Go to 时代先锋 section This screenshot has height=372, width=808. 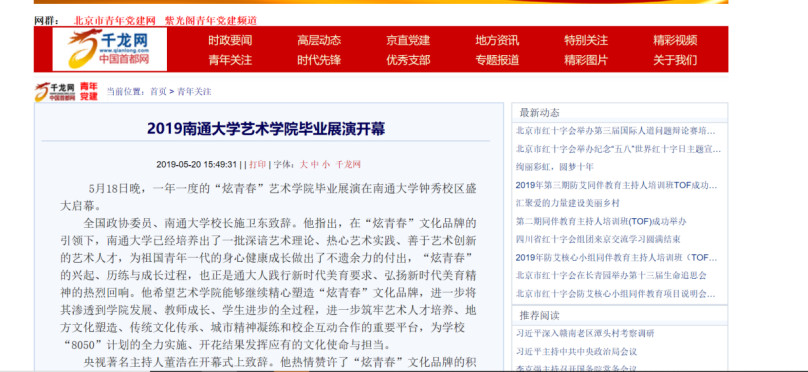point(319,60)
